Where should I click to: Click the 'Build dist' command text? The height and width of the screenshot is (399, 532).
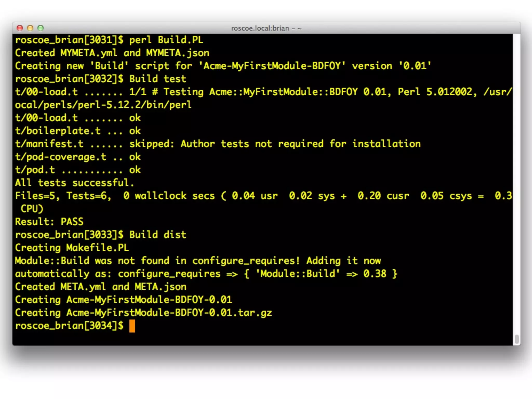click(x=158, y=235)
